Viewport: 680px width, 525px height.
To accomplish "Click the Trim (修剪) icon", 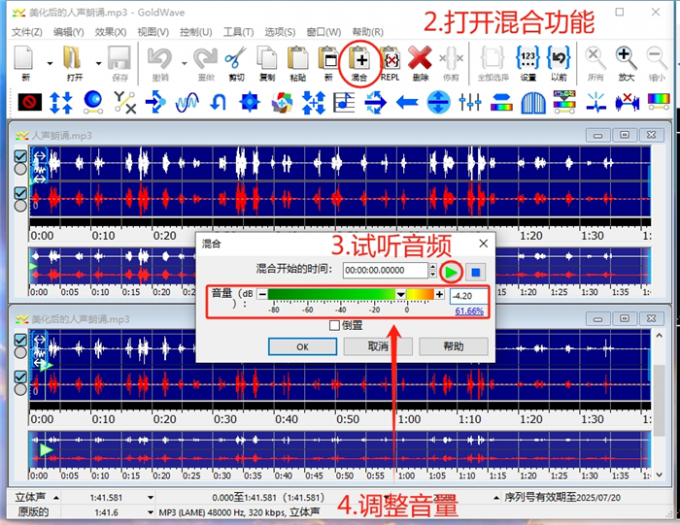I will click(451, 58).
